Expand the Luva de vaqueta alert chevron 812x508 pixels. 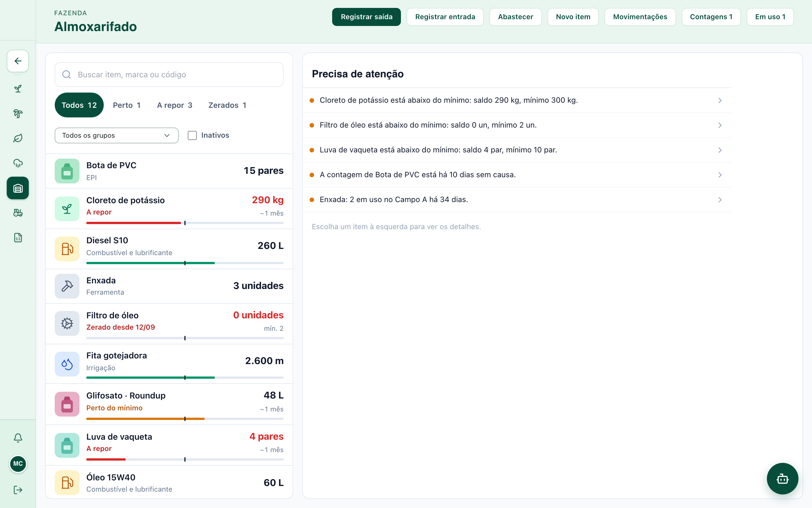(720, 150)
